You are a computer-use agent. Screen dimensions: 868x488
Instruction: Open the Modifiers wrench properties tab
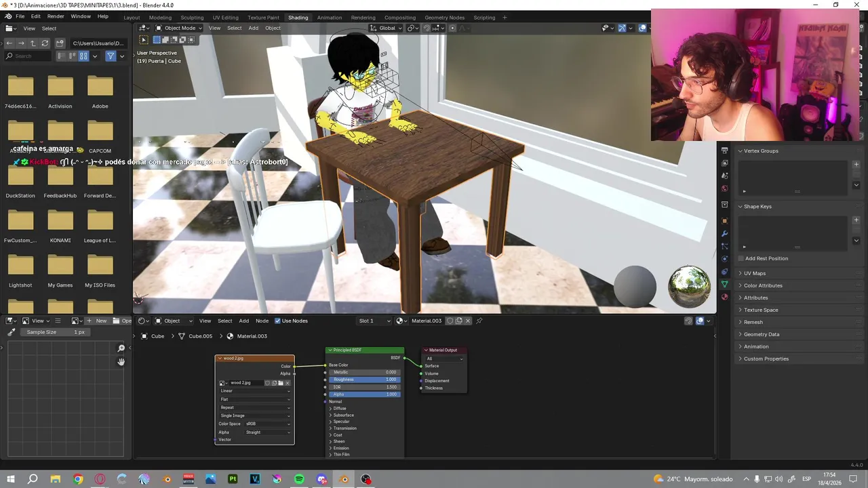[724, 234]
